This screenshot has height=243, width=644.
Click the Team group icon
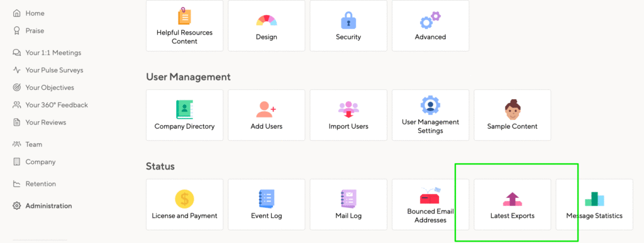coord(17,144)
